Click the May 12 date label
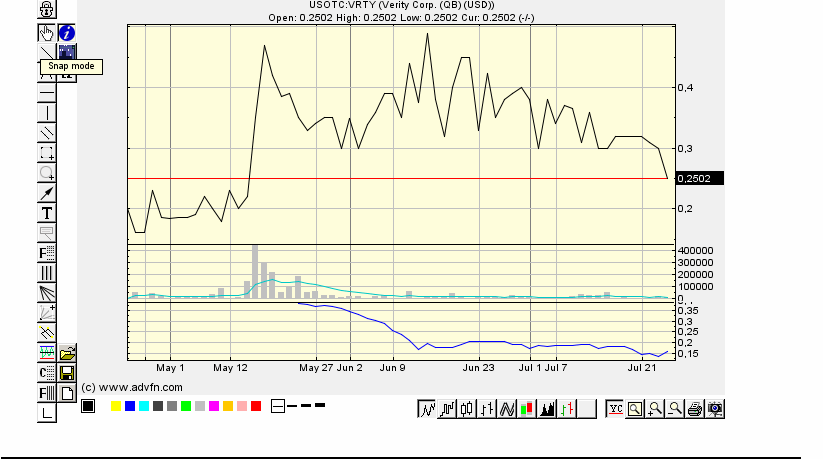Image resolution: width=823 pixels, height=459 pixels. [x=230, y=368]
